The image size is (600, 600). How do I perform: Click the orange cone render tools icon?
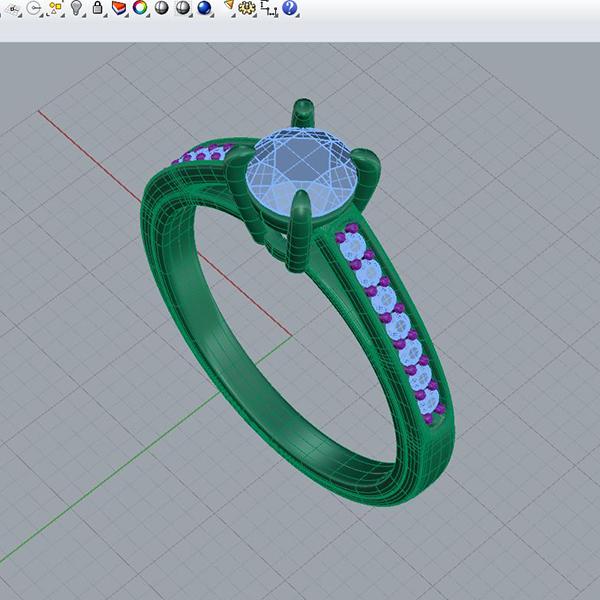[x=229, y=5]
